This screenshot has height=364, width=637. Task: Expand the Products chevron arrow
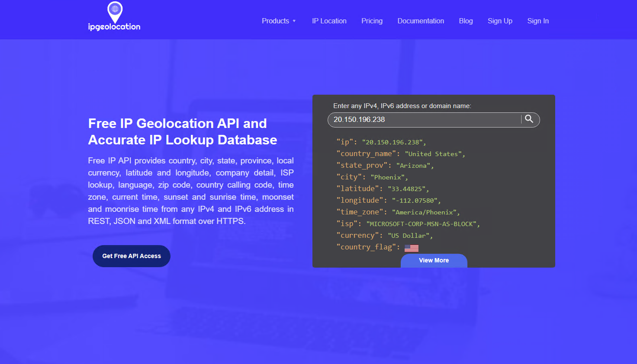pos(295,21)
